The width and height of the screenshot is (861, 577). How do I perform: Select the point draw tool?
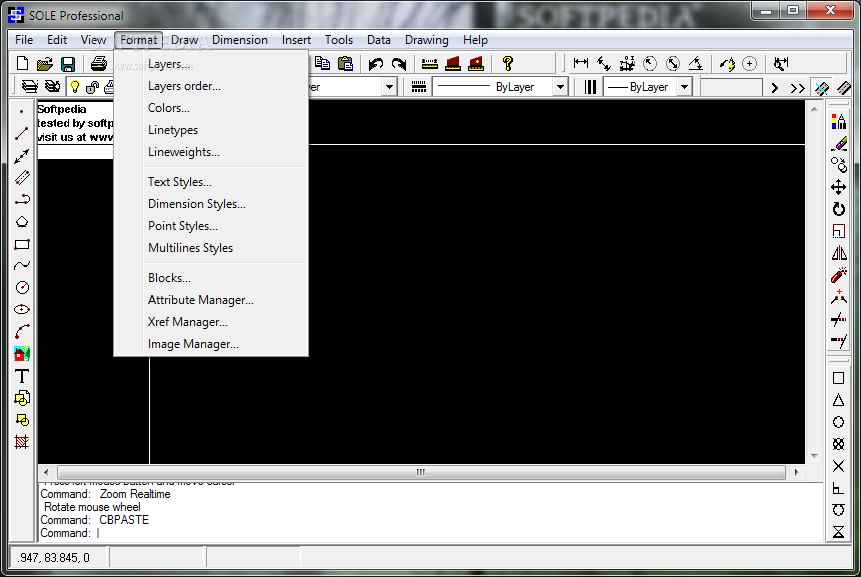point(21,111)
